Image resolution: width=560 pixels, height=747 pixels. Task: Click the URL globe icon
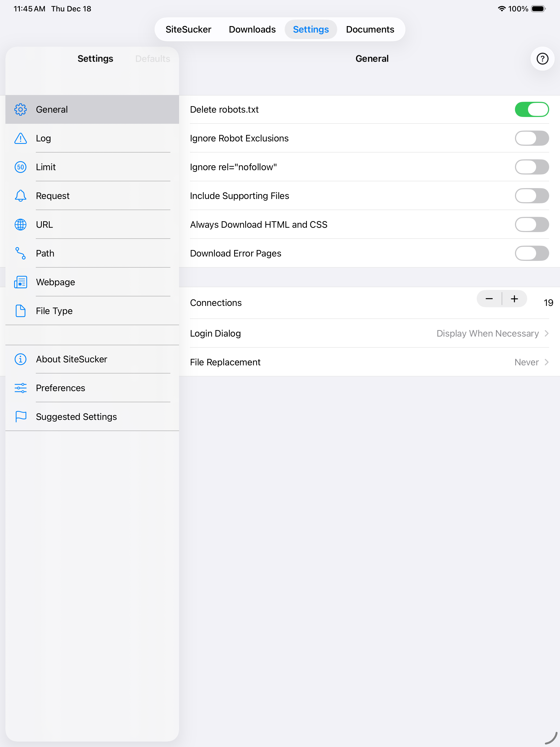[20, 224]
